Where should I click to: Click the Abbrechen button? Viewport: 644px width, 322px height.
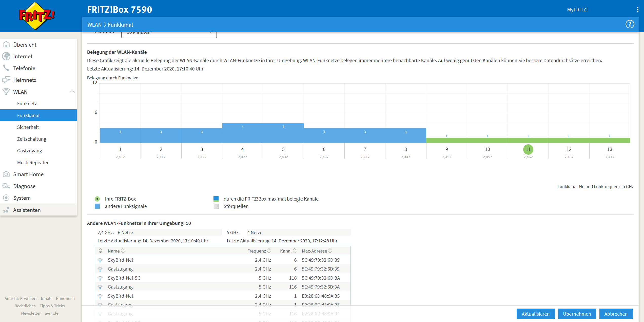tap(616, 314)
